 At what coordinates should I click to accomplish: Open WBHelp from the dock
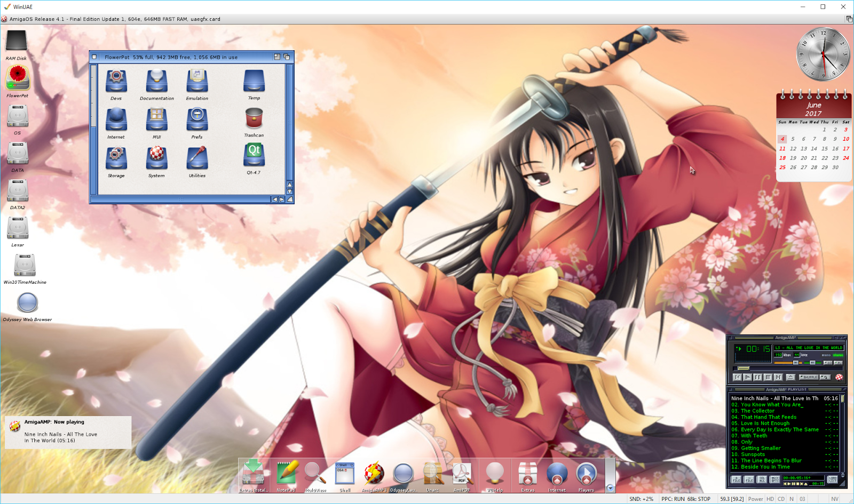pos(495,475)
